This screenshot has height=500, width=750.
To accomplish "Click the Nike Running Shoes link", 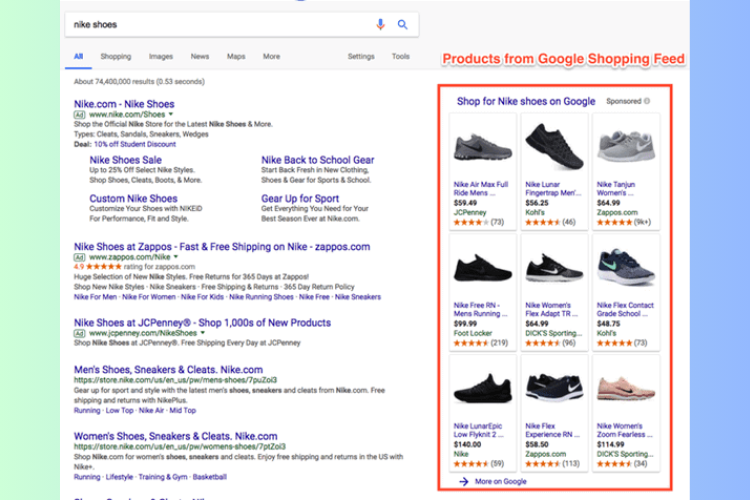I will coord(261,297).
